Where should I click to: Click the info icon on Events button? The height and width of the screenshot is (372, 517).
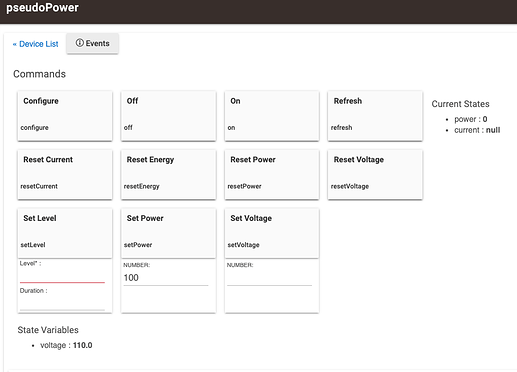click(x=79, y=43)
